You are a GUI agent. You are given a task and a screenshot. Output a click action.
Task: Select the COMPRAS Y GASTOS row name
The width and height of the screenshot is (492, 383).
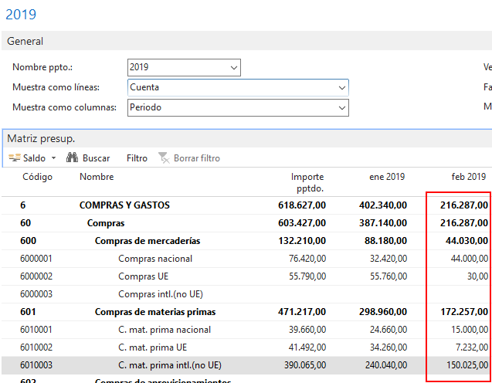click(124, 205)
